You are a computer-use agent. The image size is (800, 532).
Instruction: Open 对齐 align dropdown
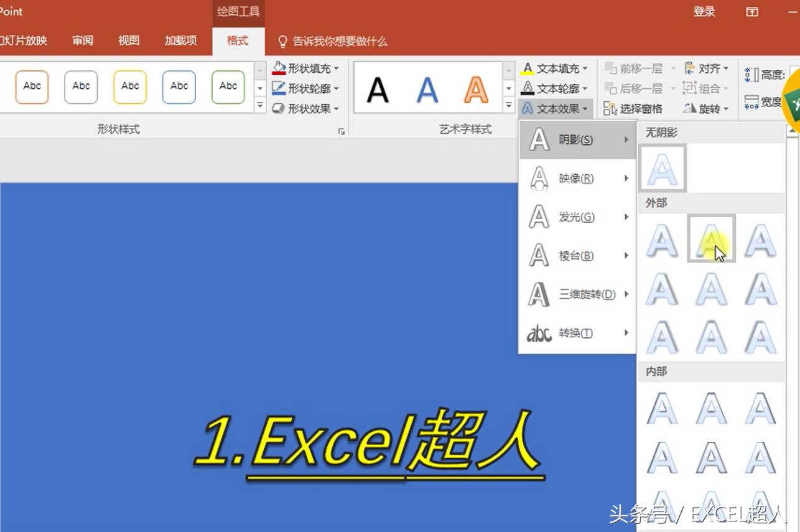coord(706,68)
